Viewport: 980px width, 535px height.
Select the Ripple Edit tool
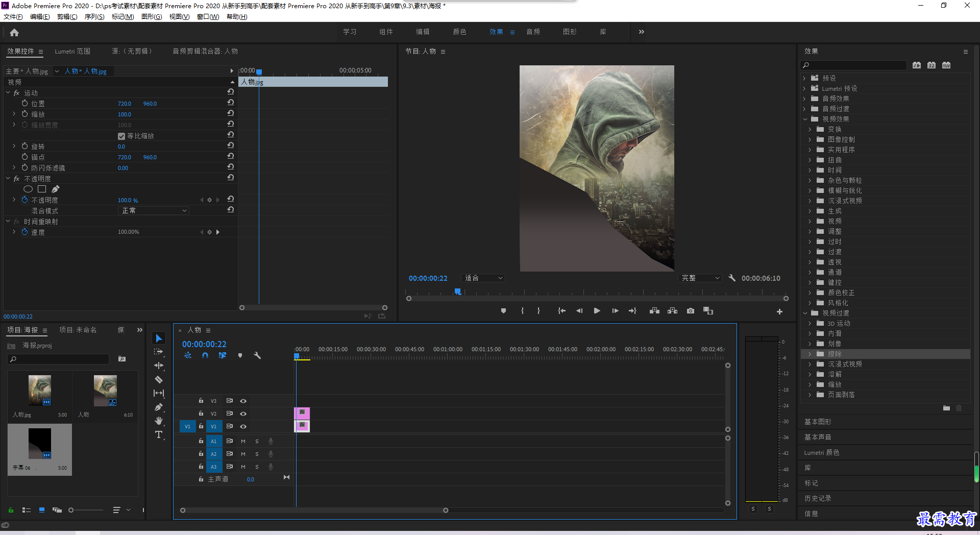point(159,366)
